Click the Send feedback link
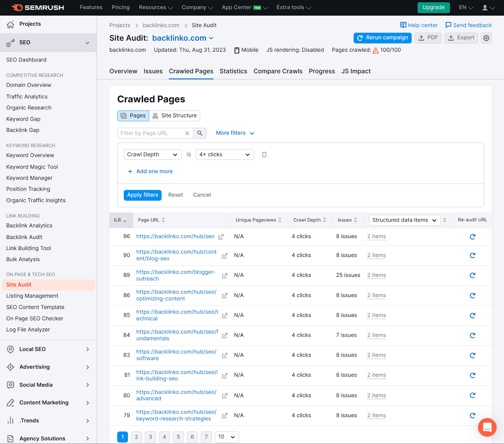 (468, 25)
